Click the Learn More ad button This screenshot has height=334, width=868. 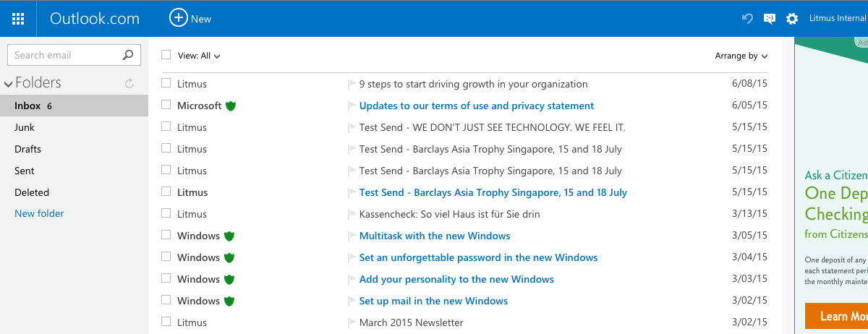coord(836,316)
